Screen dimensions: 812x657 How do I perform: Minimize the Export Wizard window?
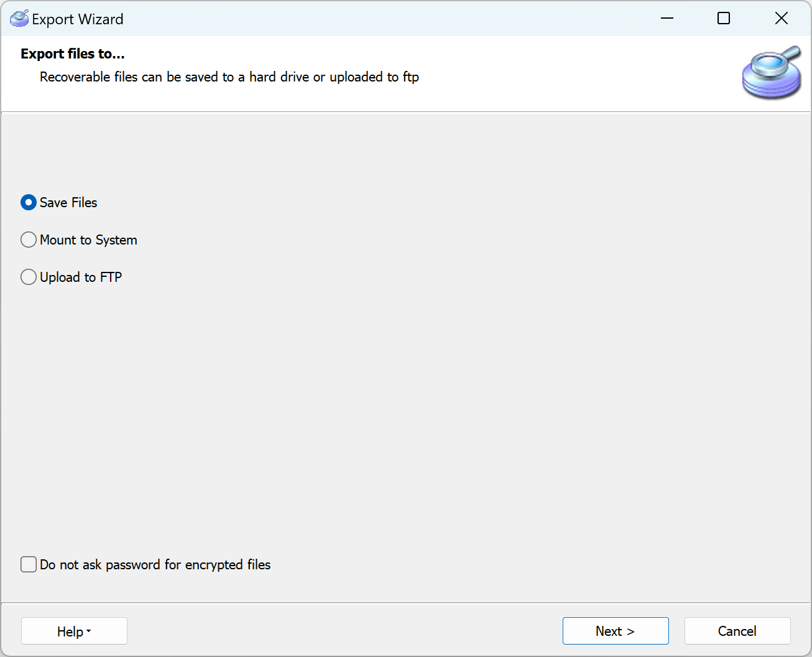point(667,18)
